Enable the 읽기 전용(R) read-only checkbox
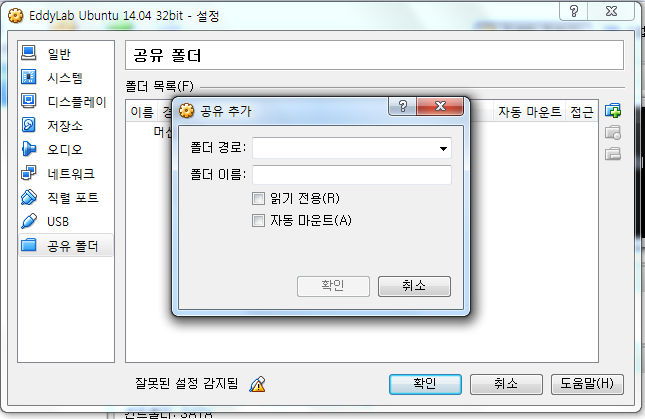Viewport: 645px width, 419px height. 258,199
